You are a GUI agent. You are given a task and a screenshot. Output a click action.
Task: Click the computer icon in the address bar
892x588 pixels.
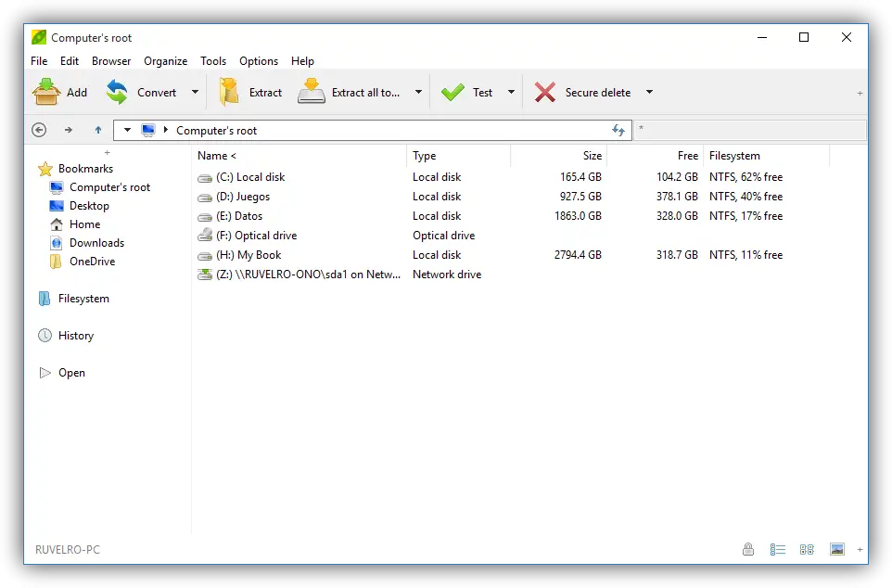click(148, 131)
